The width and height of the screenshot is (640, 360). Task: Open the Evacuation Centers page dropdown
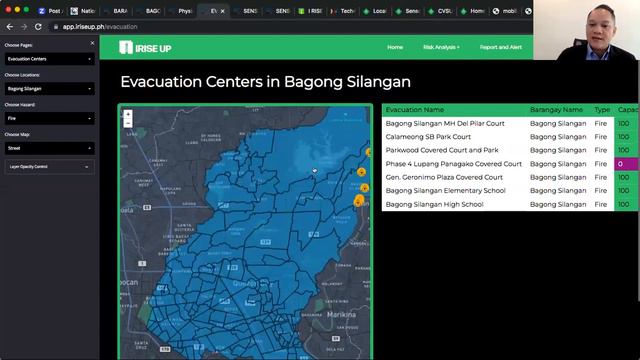[x=49, y=59]
